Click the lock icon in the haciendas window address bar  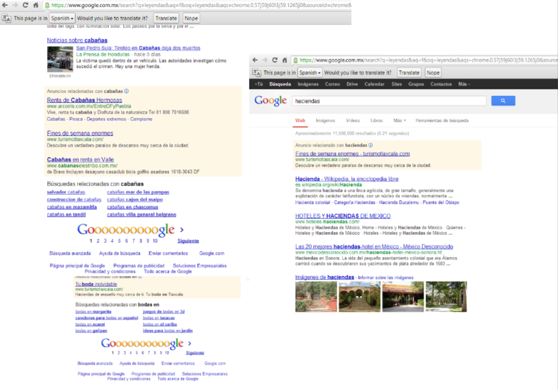tap(295, 60)
